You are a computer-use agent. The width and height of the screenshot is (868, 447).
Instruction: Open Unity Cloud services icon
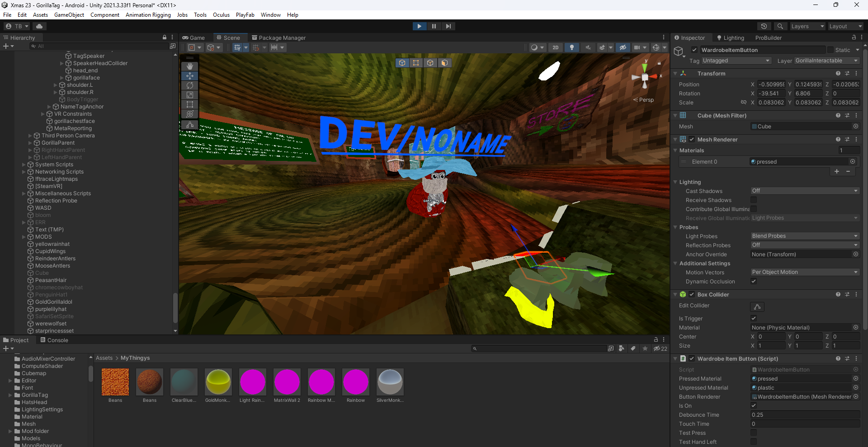coord(39,26)
